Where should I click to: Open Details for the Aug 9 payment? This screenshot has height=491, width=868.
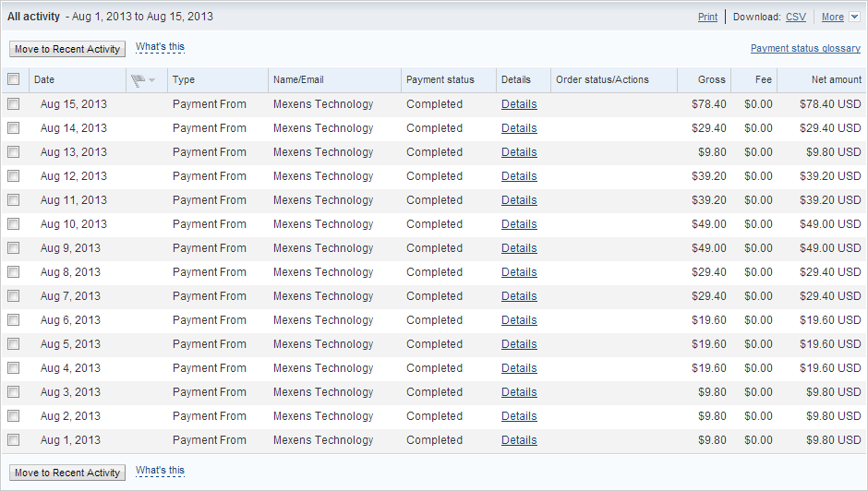point(519,248)
